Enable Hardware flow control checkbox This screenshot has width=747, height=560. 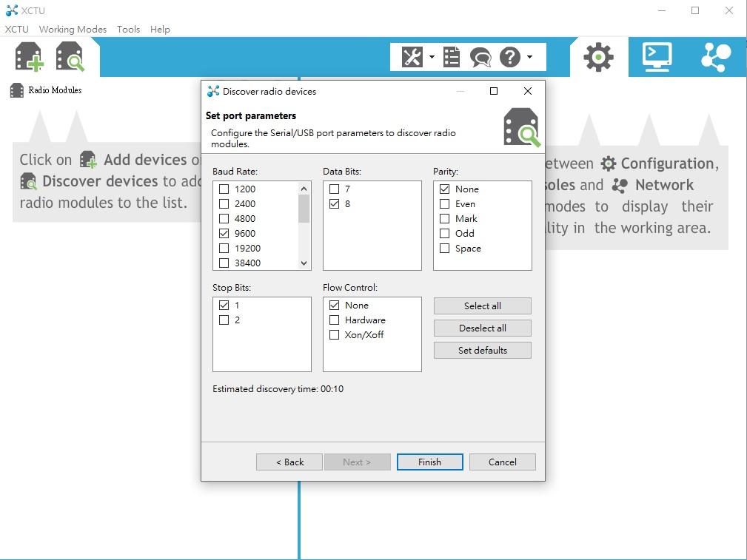(x=335, y=320)
